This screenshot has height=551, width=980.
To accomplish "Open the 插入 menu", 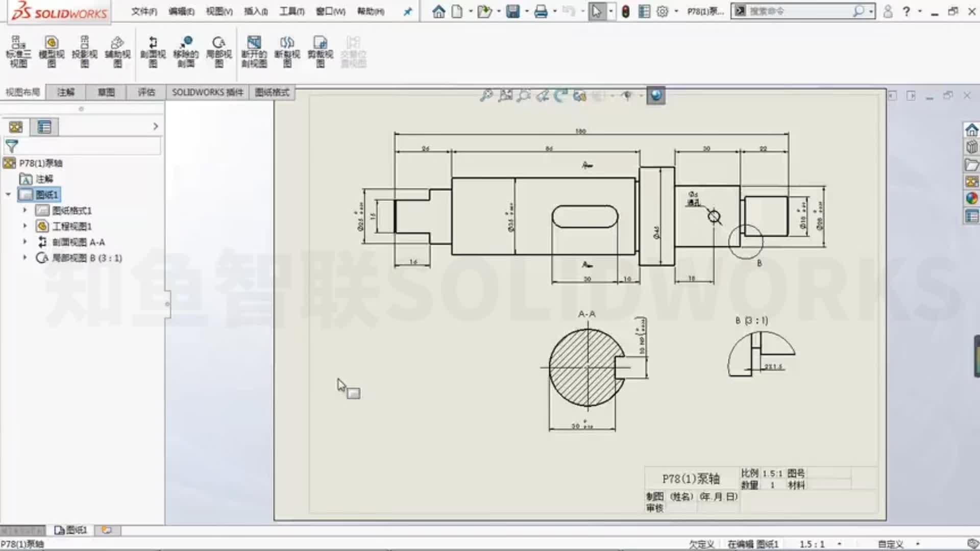I will point(255,10).
